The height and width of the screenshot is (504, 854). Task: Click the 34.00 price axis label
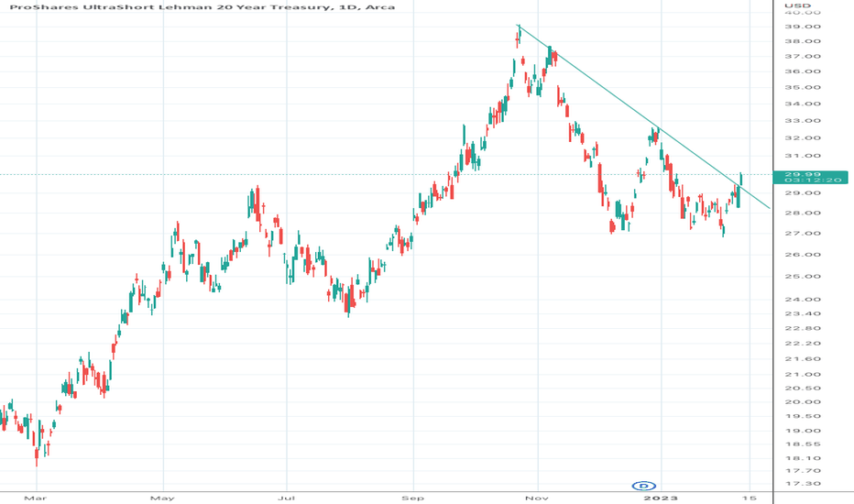click(x=803, y=104)
